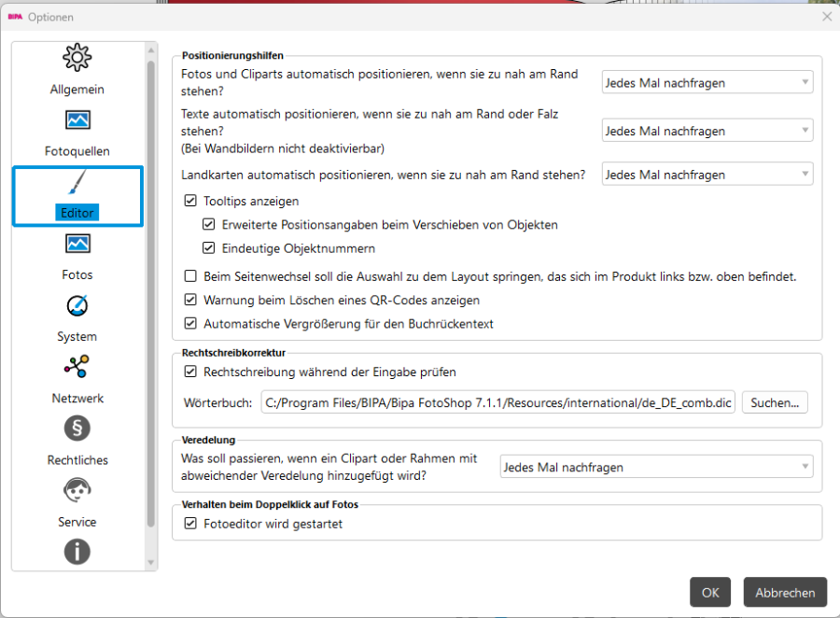Viewport: 840px width, 618px height.
Task: Open the Fotos picture icon section
Action: [x=77, y=244]
